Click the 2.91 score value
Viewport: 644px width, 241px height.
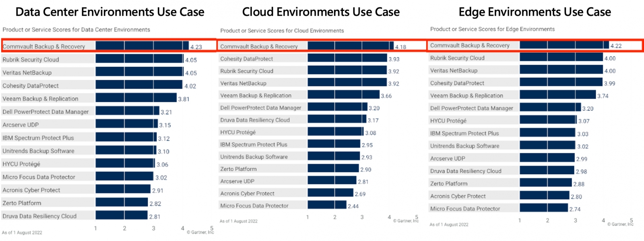tap(158, 191)
